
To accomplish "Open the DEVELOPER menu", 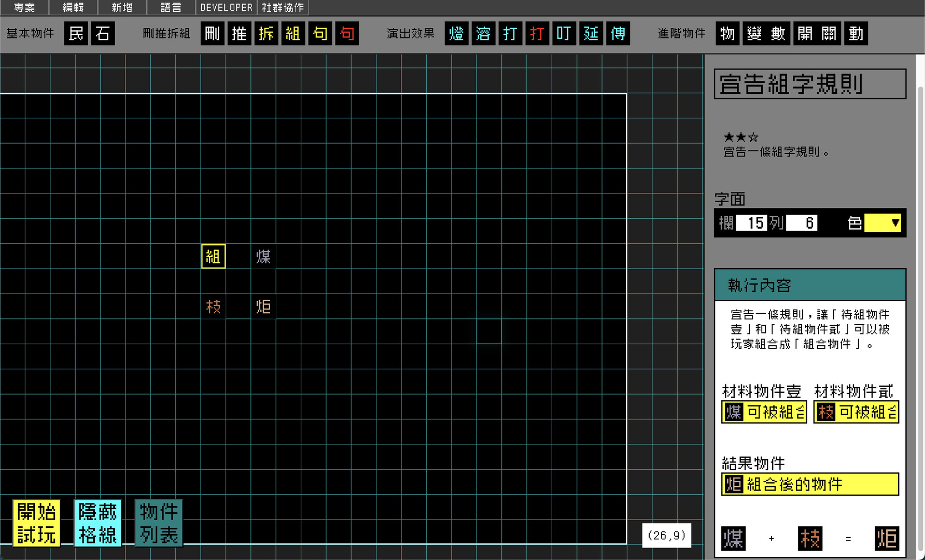I will pos(226,7).
